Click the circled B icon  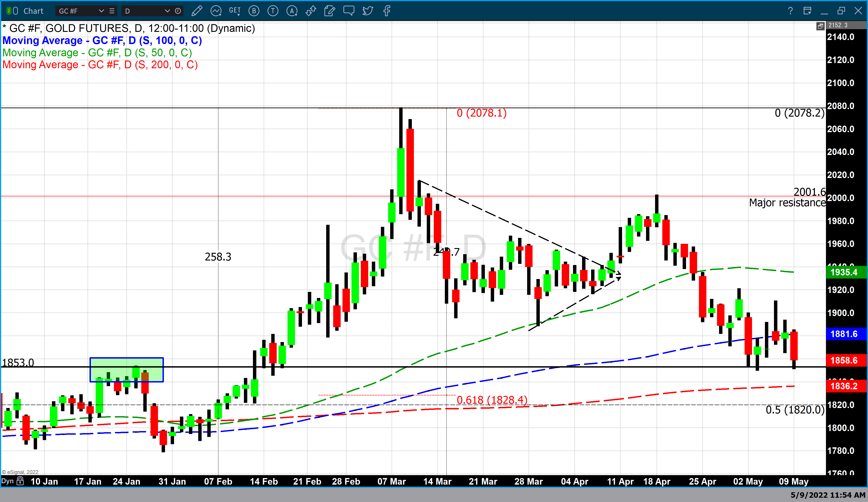coord(254,11)
